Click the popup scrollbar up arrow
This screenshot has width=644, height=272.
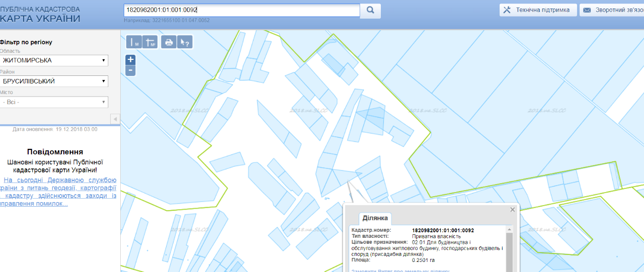pos(509,229)
